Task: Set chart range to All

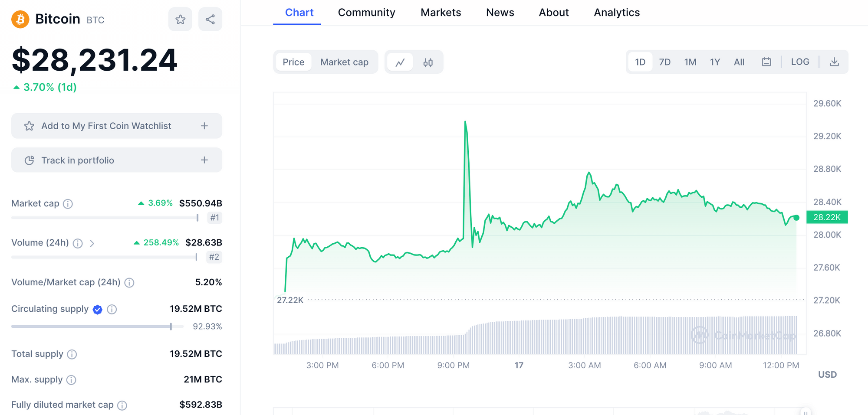Action: (739, 62)
